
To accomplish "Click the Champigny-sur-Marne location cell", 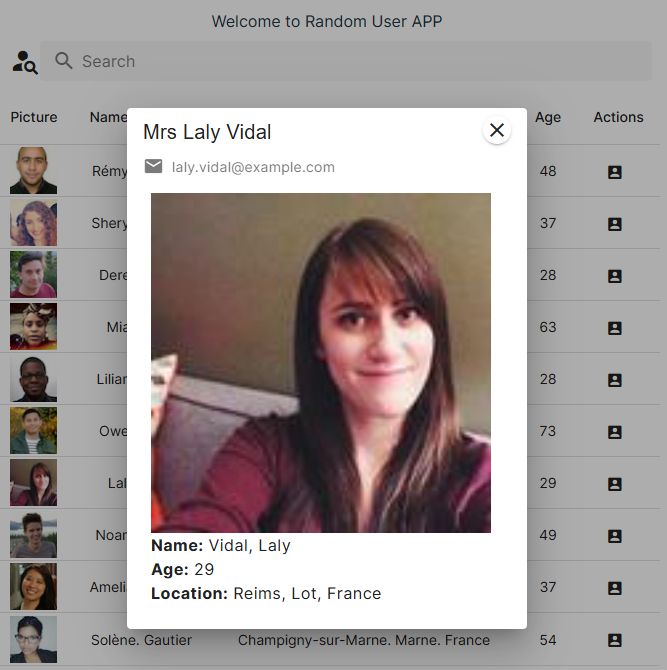I will point(364,640).
